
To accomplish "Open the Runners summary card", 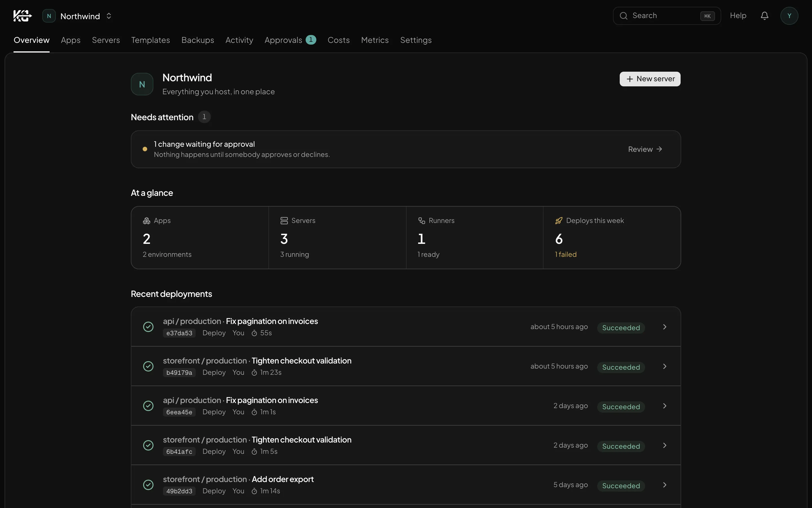I will (x=475, y=238).
